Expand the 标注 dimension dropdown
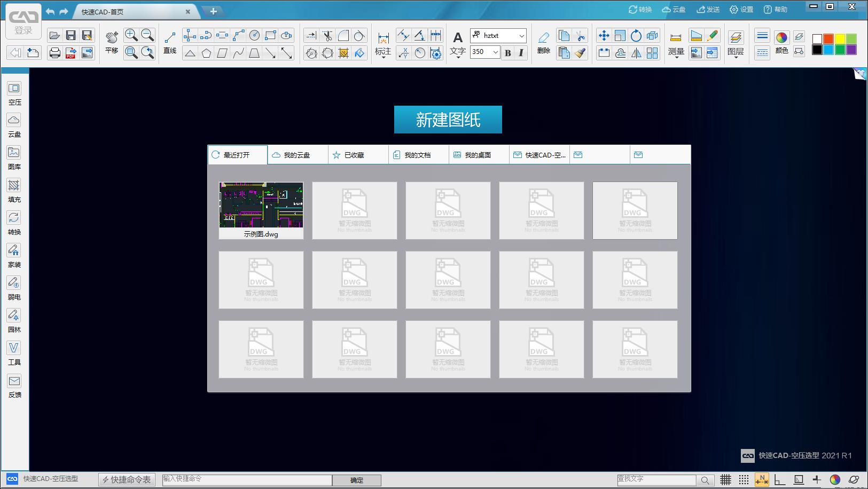The width and height of the screenshot is (868, 489). pyautogui.click(x=383, y=57)
